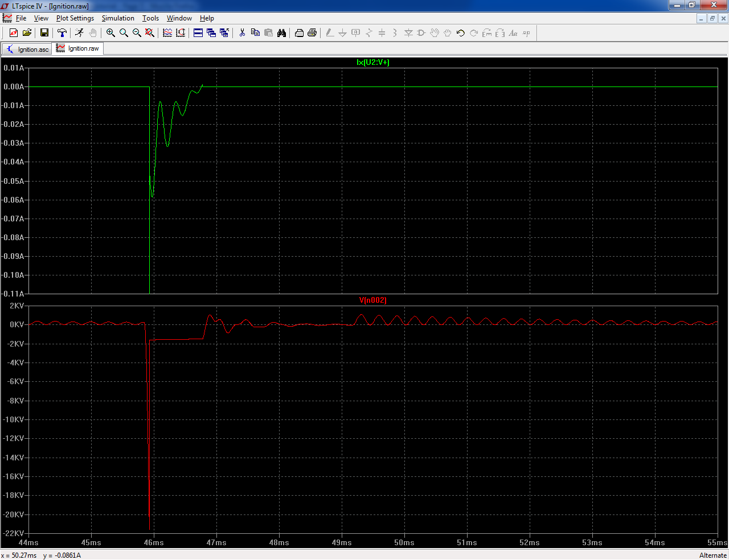Click the Halt hand icon
Screen dimensions: 729x560
coord(93,33)
